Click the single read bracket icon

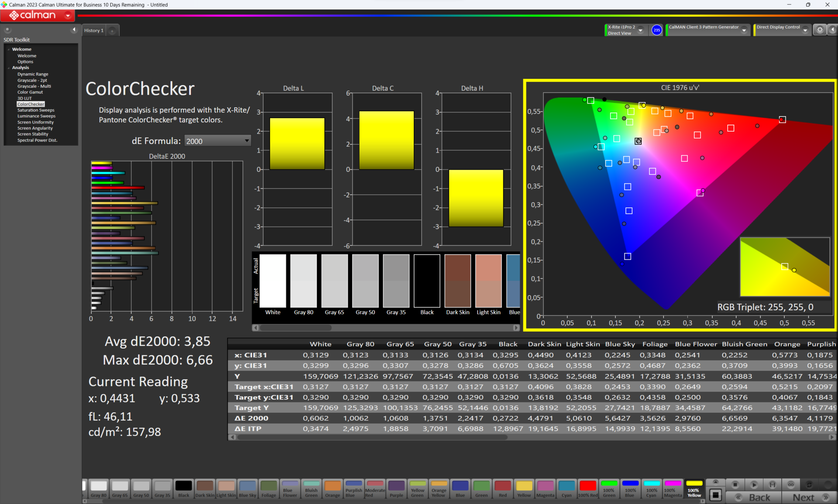[x=772, y=484]
